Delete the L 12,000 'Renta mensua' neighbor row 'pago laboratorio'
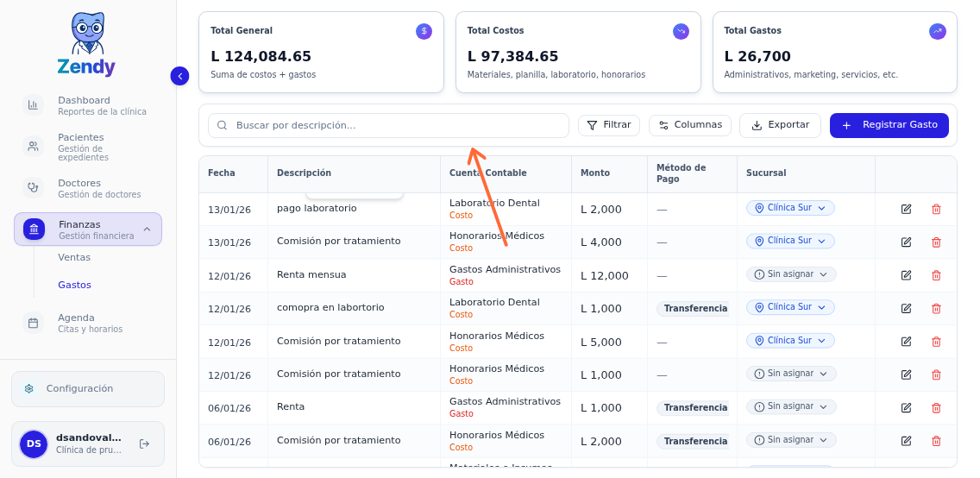Image resolution: width=980 pixels, height=478 pixels. 936,209
